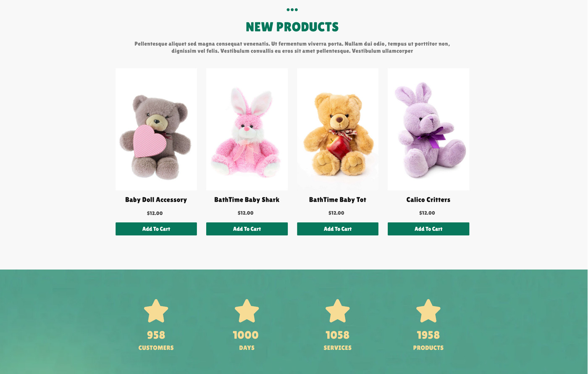Click the star icon above 958 Customers
Image resolution: width=588 pixels, height=374 pixels.
156,311
